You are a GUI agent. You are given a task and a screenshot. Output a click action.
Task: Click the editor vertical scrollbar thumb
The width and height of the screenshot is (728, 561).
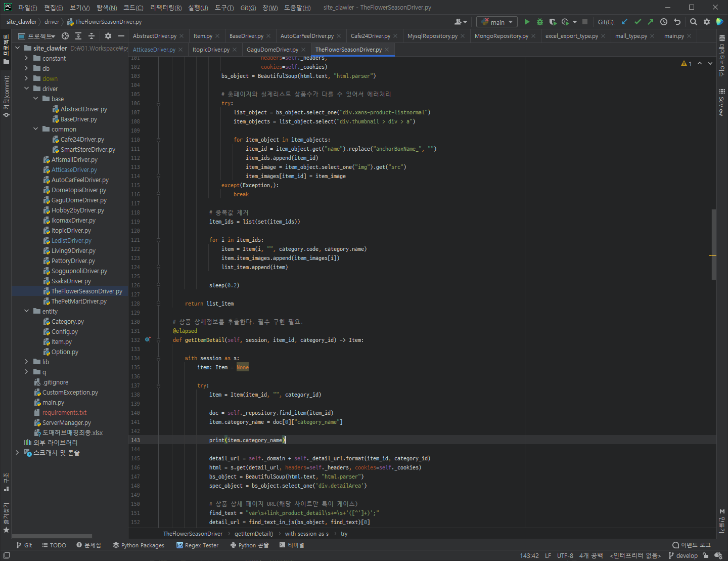[713, 244]
